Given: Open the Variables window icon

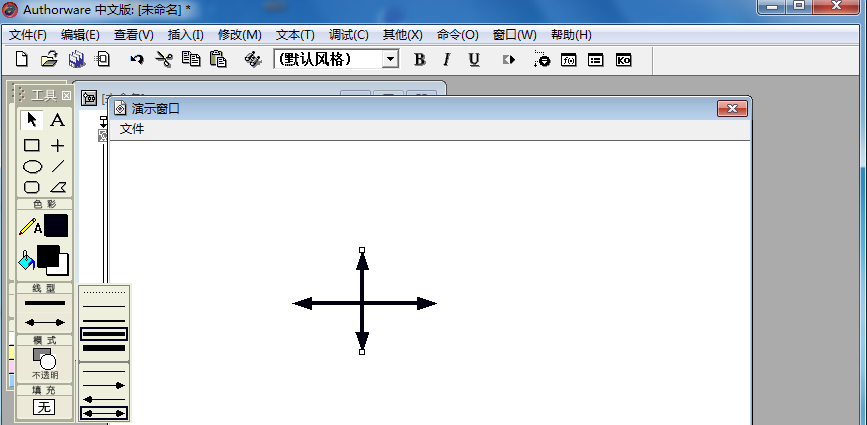Looking at the screenshot, I should (596, 60).
